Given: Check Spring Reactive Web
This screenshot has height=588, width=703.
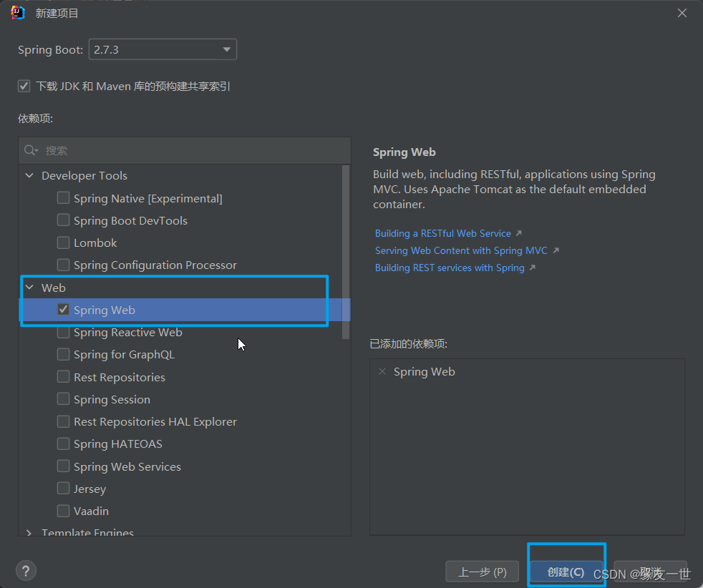Looking at the screenshot, I should pos(63,333).
